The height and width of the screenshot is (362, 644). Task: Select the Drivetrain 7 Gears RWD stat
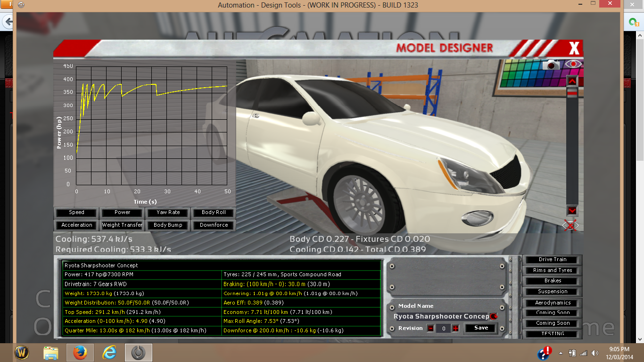click(x=142, y=284)
